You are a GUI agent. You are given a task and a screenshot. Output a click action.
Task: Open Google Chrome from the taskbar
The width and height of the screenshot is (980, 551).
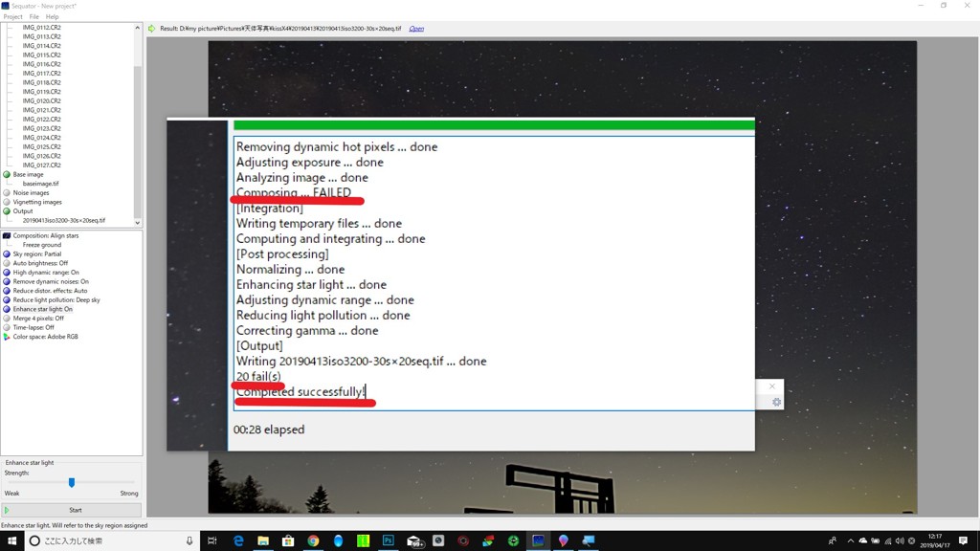coord(313,540)
